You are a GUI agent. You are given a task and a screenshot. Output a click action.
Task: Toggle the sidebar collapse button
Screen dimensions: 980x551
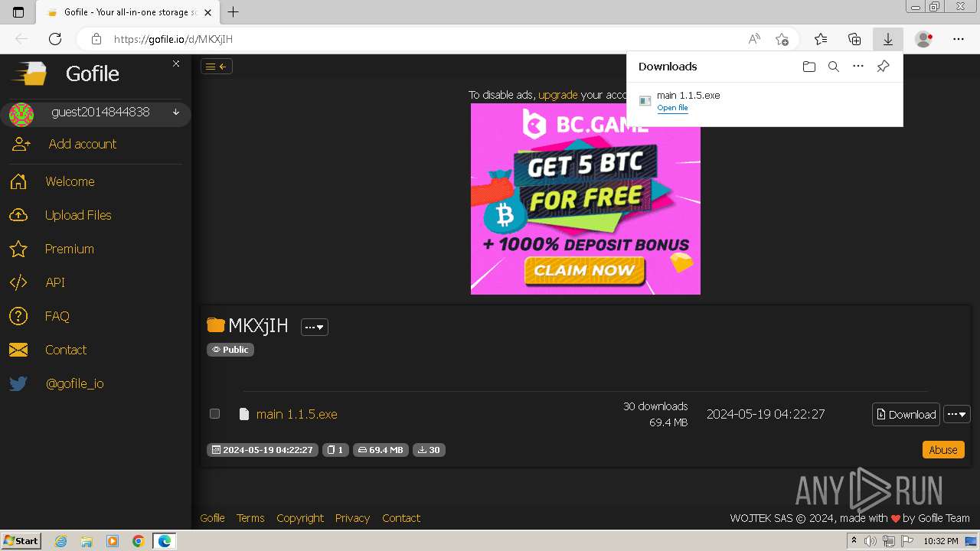[x=217, y=67]
